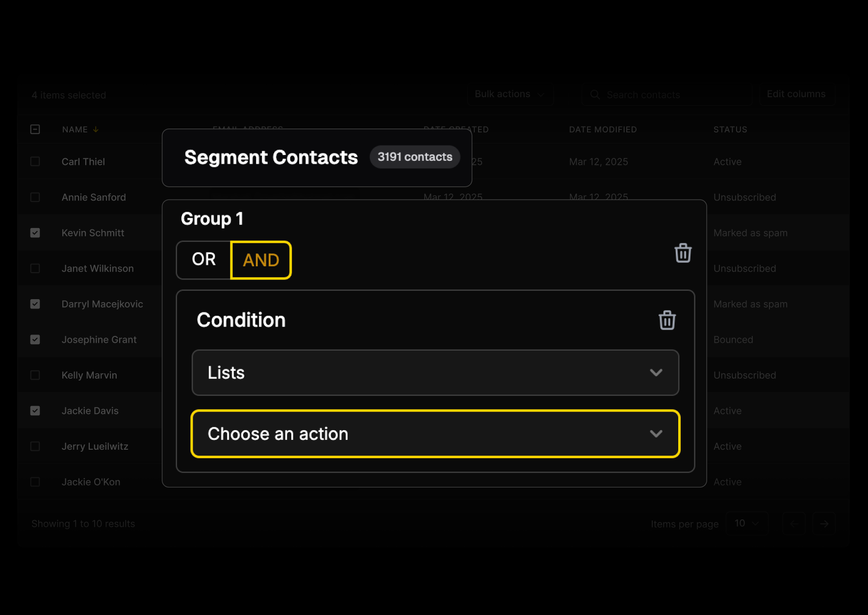
Task: Click the Search contacts field
Action: (x=667, y=95)
